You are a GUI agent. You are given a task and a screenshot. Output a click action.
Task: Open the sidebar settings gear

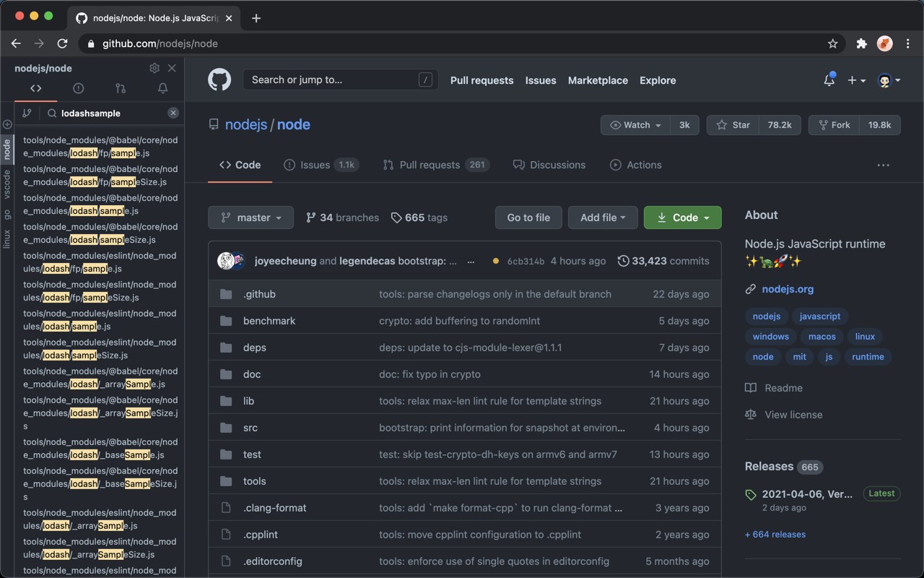click(x=154, y=68)
